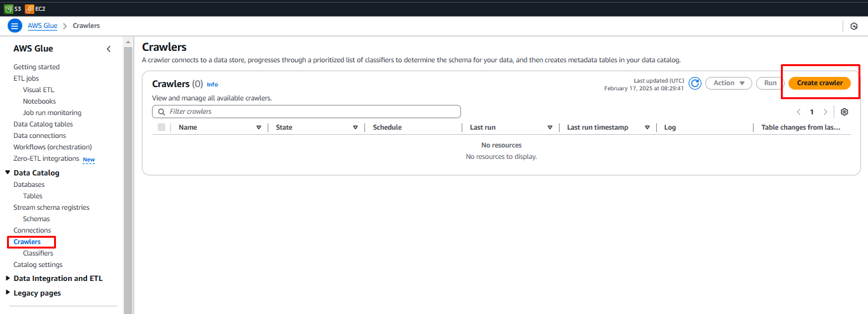868x314 pixels.
Task: Expand Data Integration and ETL section
Action: click(8, 278)
